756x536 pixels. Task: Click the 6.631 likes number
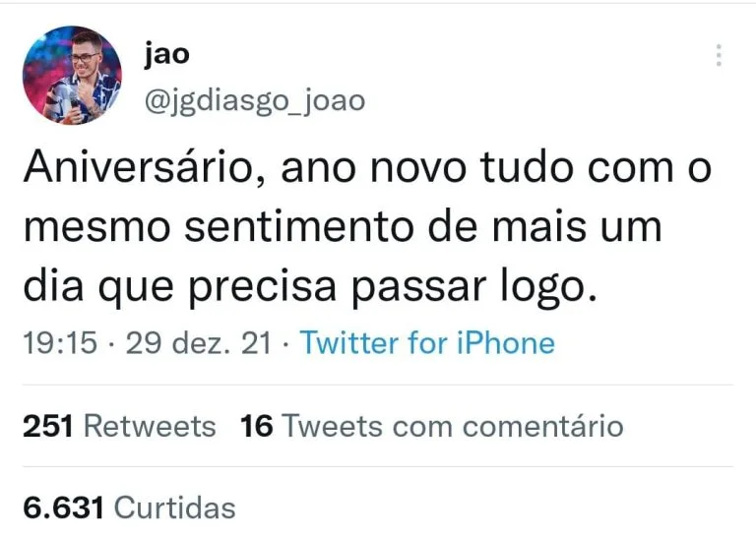63,507
